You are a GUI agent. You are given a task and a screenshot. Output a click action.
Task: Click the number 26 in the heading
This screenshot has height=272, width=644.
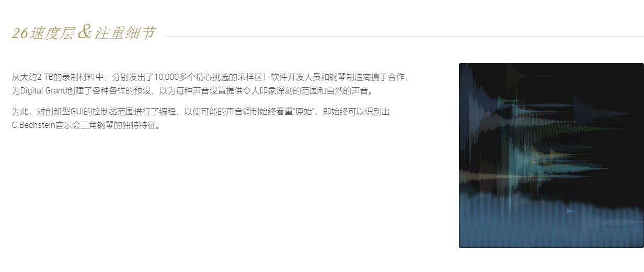[x=19, y=33]
